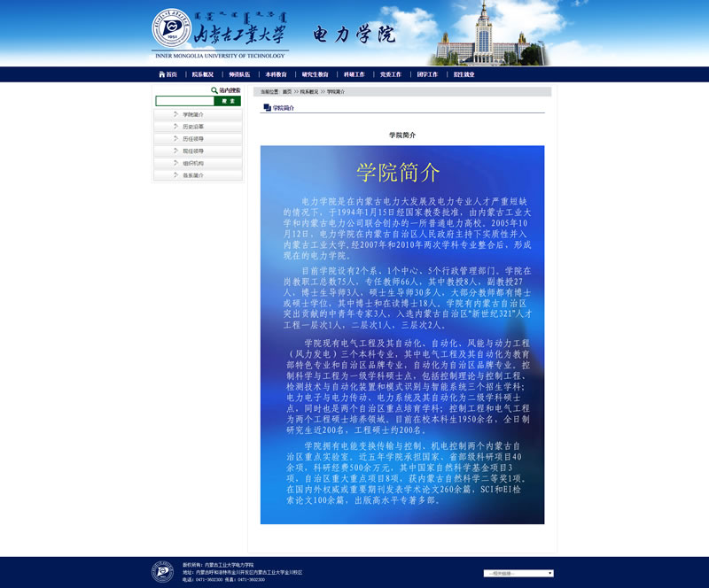Click the arrow icon before 组织机构 sidebar item
The height and width of the screenshot is (588, 709).
point(175,163)
